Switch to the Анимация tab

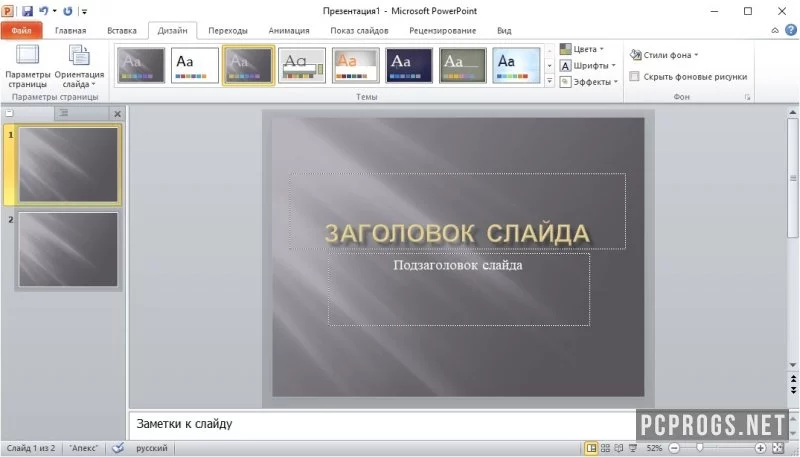coord(289,31)
